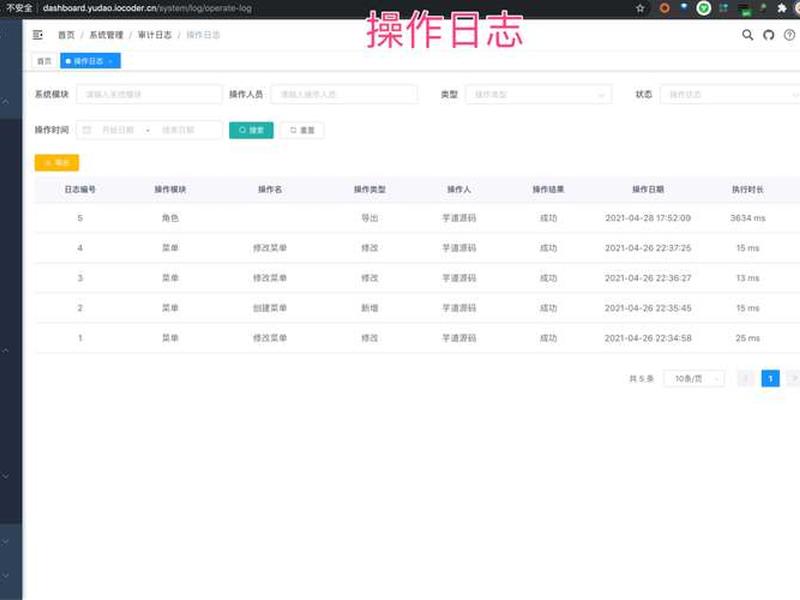800x600 pixels.
Task: Click log number 1 cell
Action: pos(80,338)
